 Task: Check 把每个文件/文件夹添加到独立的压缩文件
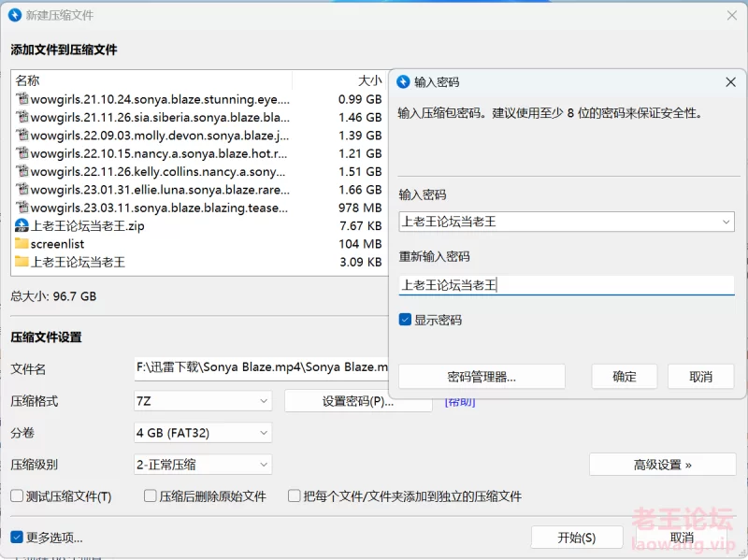(295, 496)
